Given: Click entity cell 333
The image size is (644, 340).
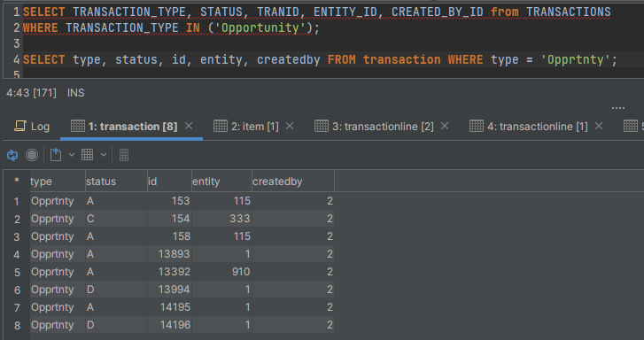Looking at the screenshot, I should pos(221,219).
